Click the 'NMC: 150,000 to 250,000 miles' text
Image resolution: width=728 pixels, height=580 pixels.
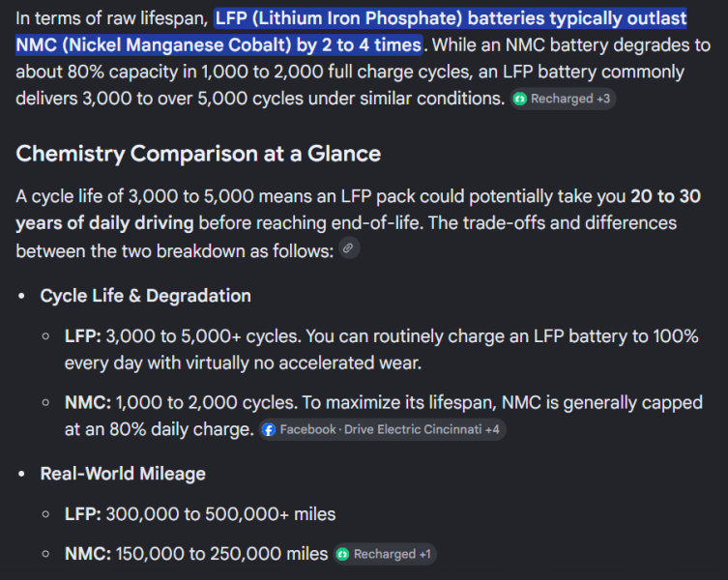(196, 554)
